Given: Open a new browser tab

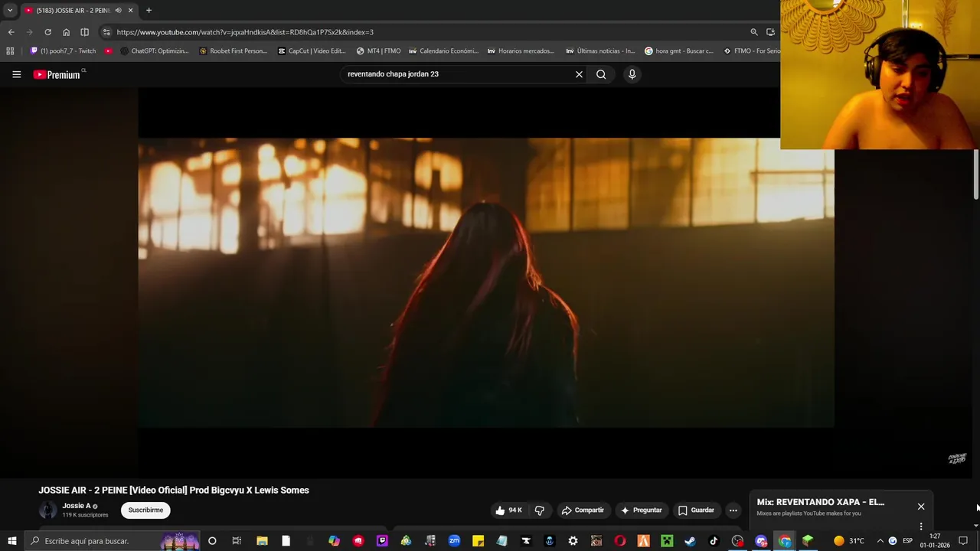Looking at the screenshot, I should click(x=149, y=11).
